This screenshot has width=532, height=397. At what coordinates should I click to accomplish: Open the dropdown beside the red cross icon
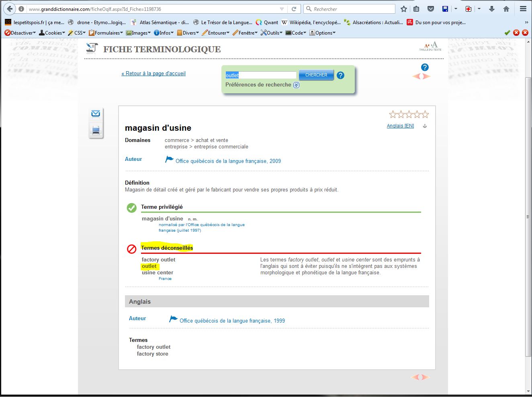[479, 9]
